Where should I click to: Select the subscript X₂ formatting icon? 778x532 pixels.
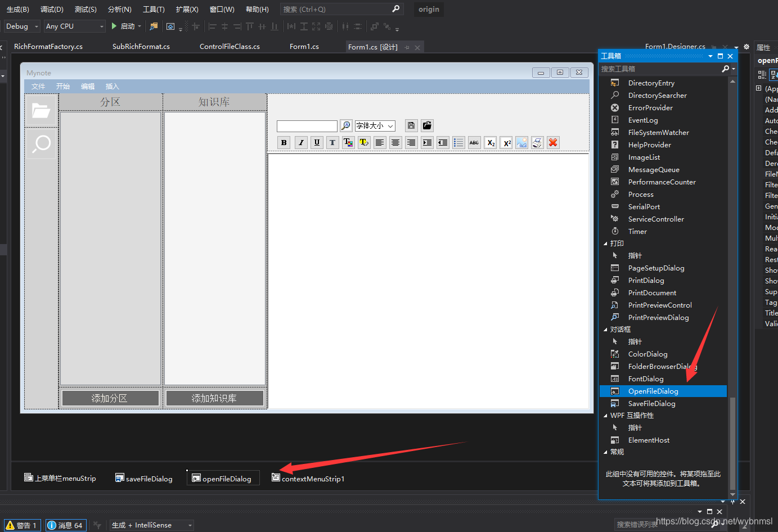point(490,142)
